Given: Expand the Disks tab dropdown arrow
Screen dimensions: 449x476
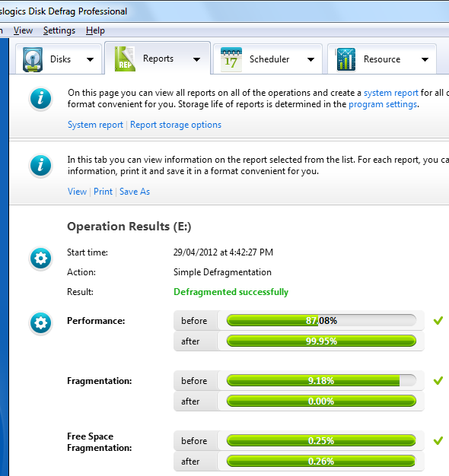Looking at the screenshot, I should tap(91, 59).
